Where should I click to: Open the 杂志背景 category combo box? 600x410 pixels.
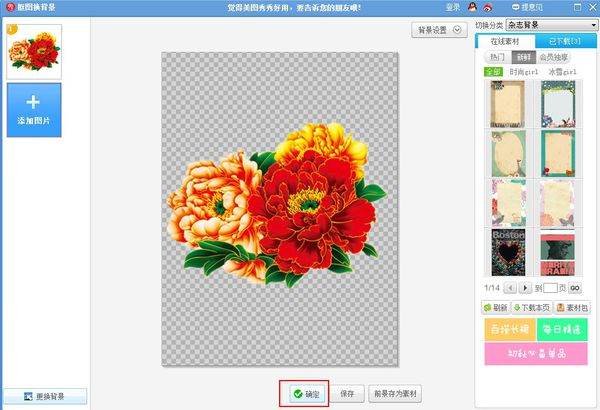[x=551, y=25]
